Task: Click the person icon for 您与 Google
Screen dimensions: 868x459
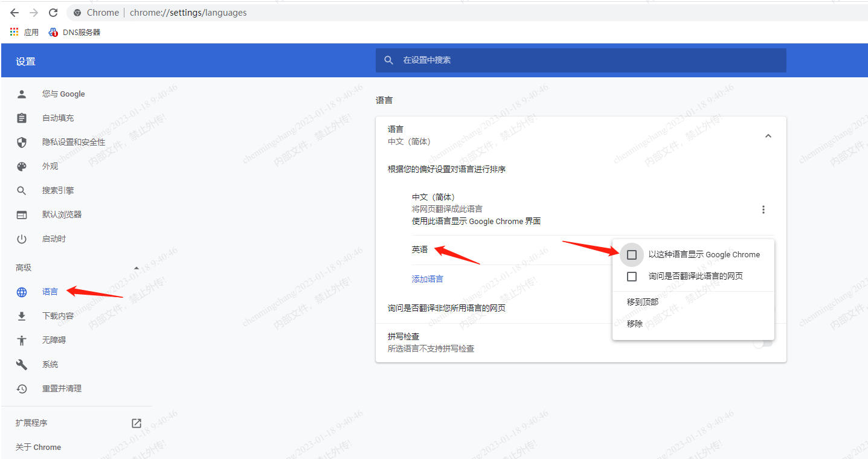Action: 22,94
